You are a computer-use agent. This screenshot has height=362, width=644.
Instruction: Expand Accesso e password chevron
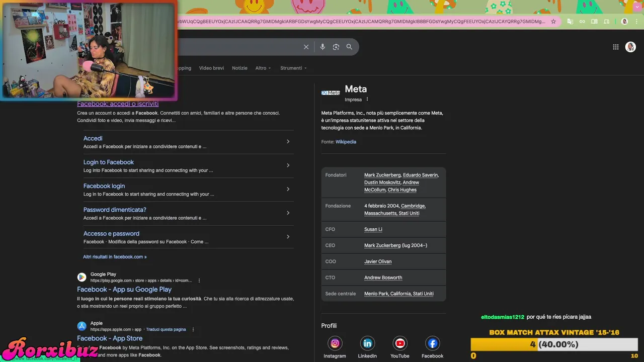288,236
